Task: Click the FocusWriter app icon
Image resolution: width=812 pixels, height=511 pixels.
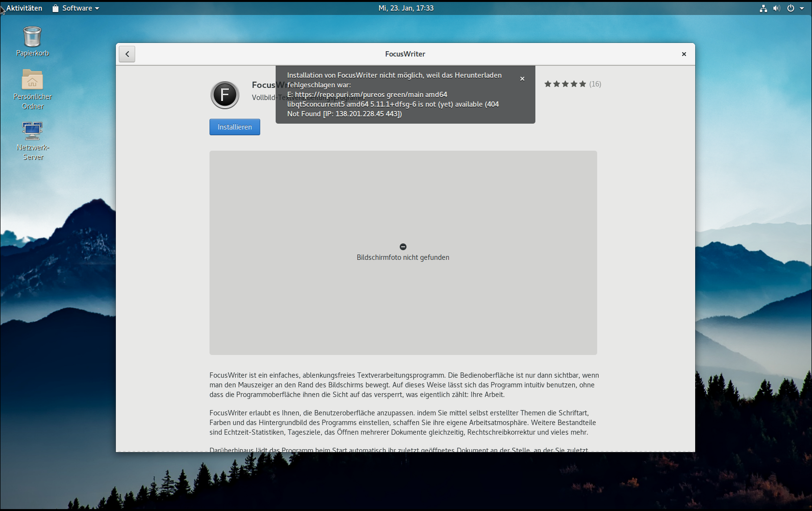Action: [225, 95]
